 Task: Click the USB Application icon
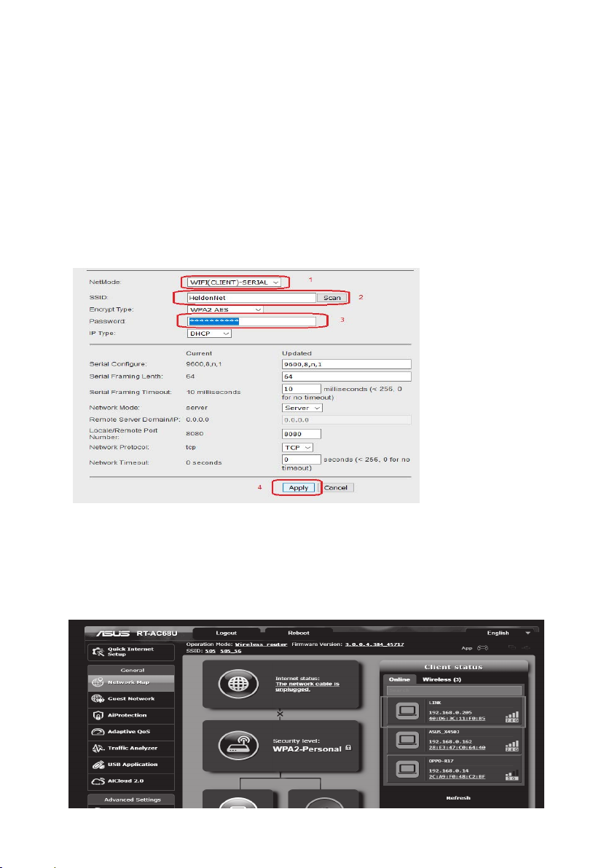(x=98, y=765)
